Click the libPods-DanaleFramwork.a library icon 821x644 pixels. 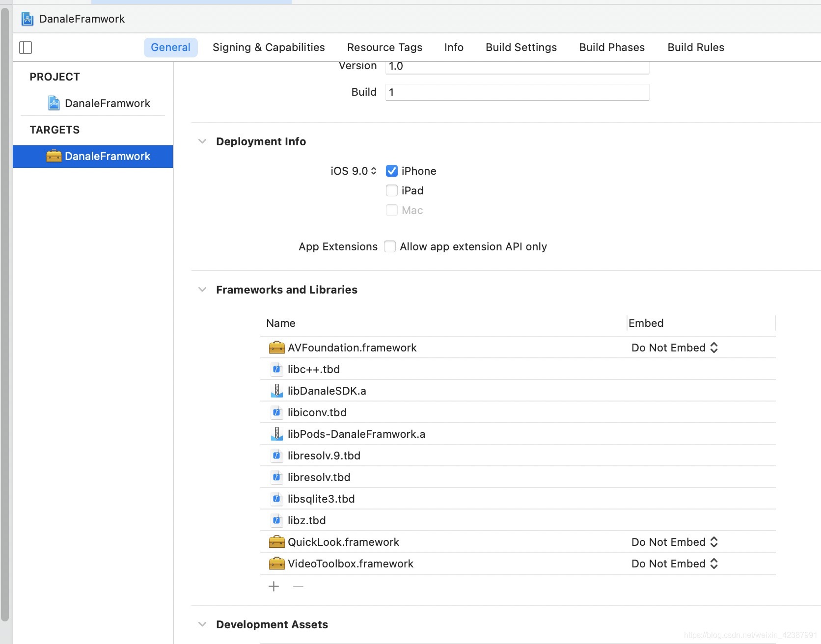pyautogui.click(x=277, y=434)
